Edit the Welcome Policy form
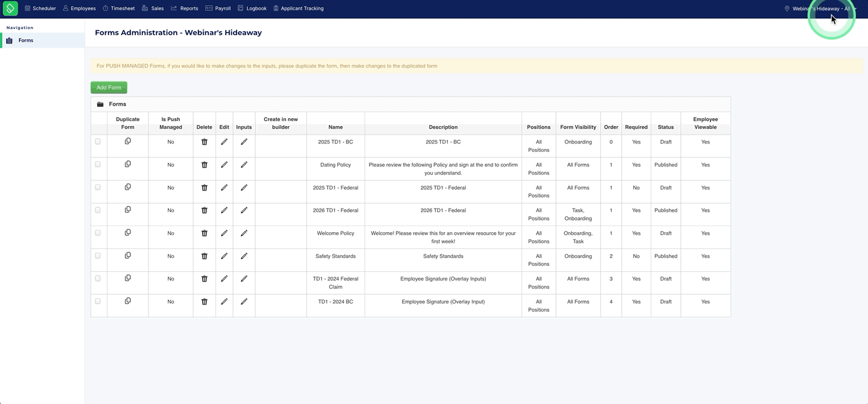Image resolution: width=868 pixels, height=404 pixels. coord(224,233)
